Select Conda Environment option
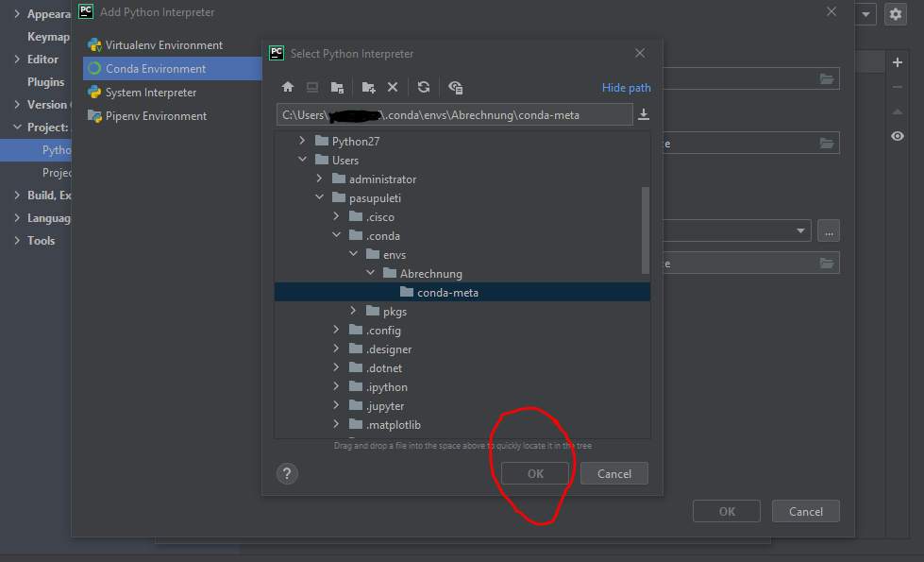This screenshot has width=924, height=562. coord(172,68)
